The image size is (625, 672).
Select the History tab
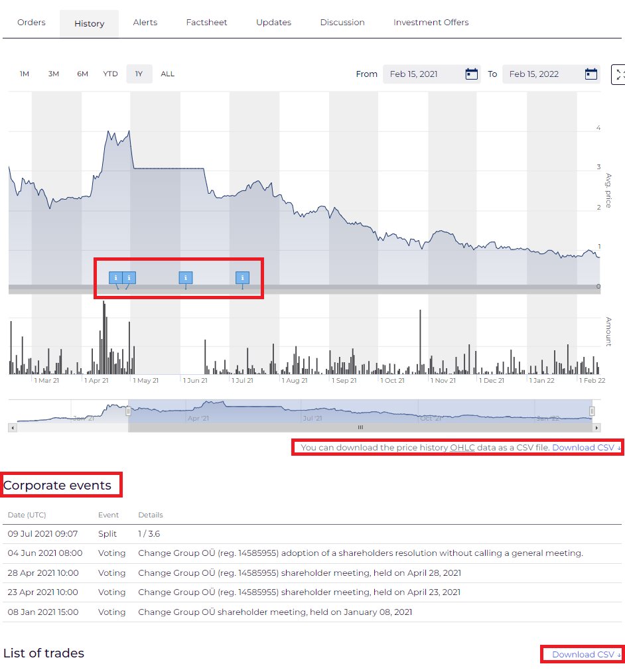pos(89,24)
